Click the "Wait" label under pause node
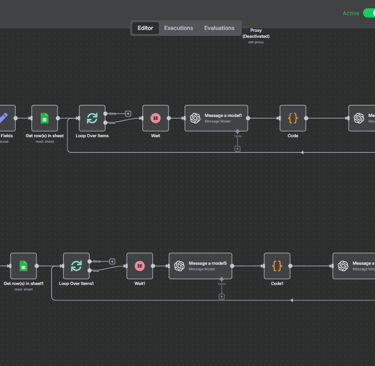Screen dimensions: 375x366 [x=155, y=136]
